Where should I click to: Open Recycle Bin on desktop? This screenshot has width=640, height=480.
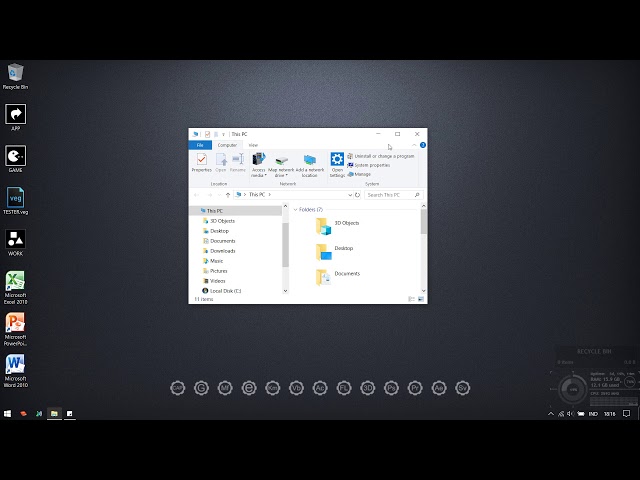point(16,76)
